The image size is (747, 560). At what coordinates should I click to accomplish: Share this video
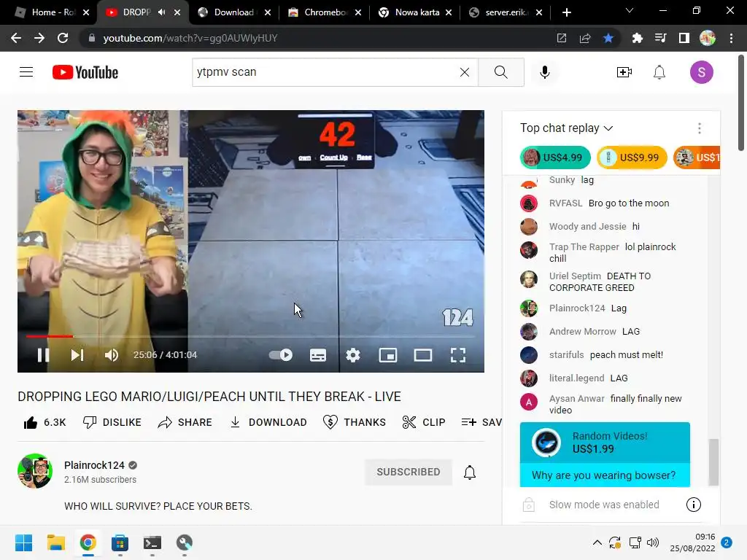tap(185, 422)
